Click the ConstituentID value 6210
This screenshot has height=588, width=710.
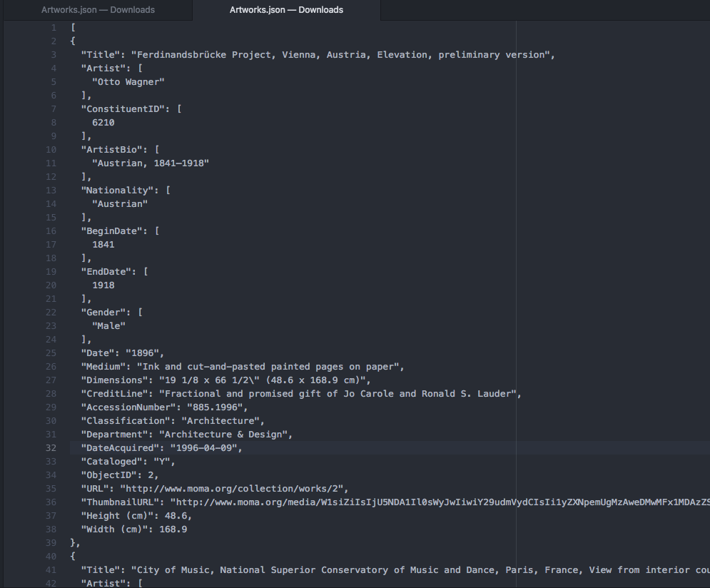pyautogui.click(x=103, y=123)
